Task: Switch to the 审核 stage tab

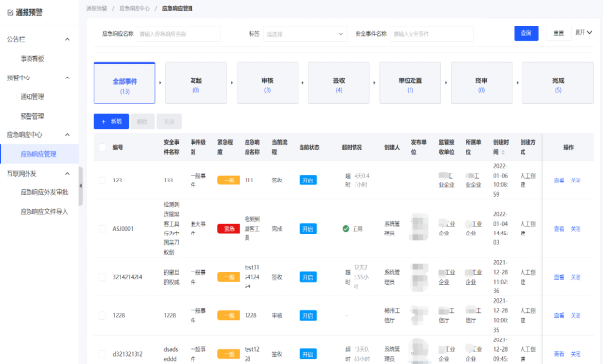Action: pos(267,82)
